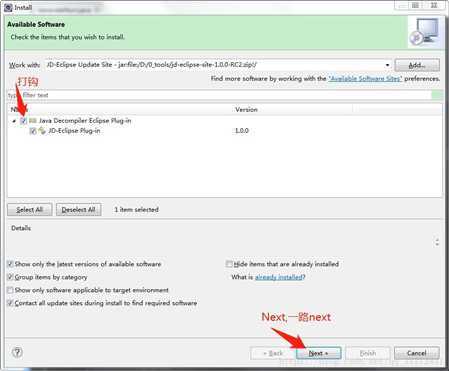Click the Finish button
This screenshot has height=371, width=449.
pyautogui.click(x=368, y=353)
